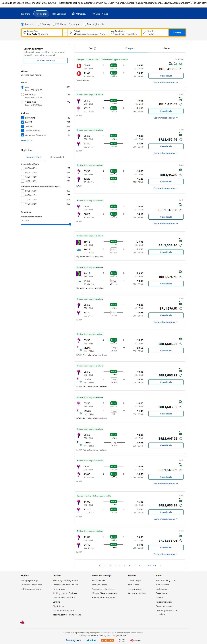
Task: Expand Show all airlines list
Action: [x=27, y=140]
